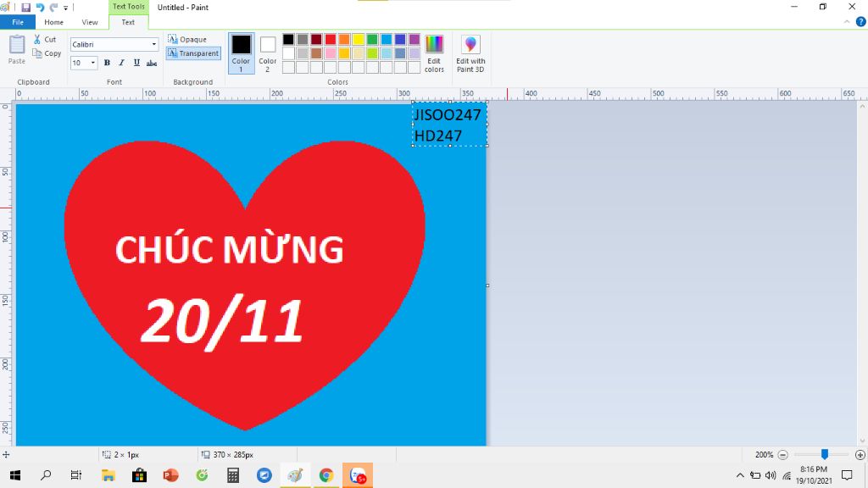The width and height of the screenshot is (868, 488).
Task: Pick the red palette color
Action: tap(331, 39)
